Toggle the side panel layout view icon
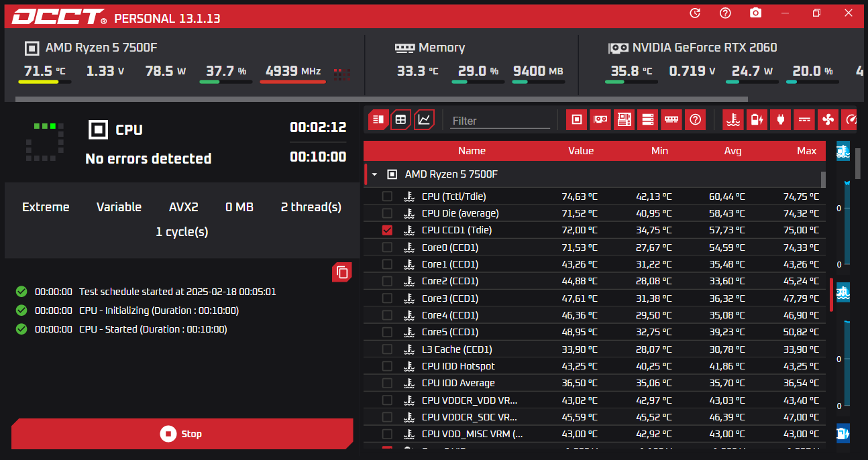Screen dimensions: 868x460 coord(378,119)
